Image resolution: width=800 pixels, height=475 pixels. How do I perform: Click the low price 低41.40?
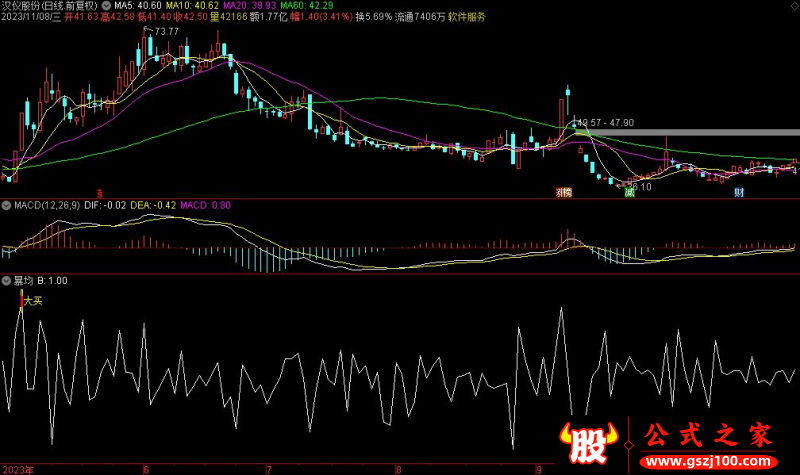154,17
